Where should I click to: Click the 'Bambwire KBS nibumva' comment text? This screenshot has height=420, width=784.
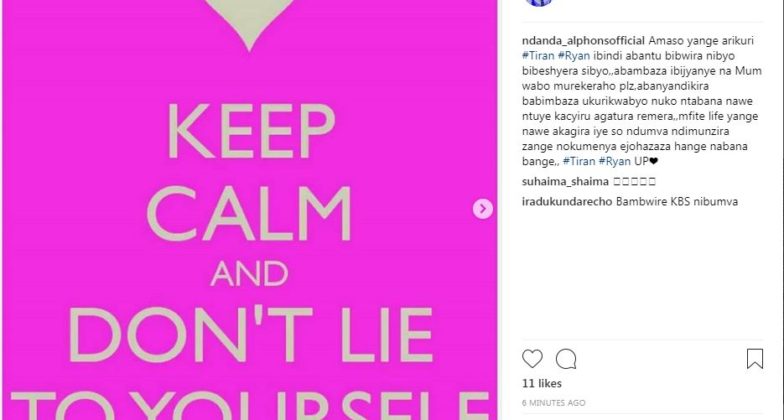coord(677,202)
